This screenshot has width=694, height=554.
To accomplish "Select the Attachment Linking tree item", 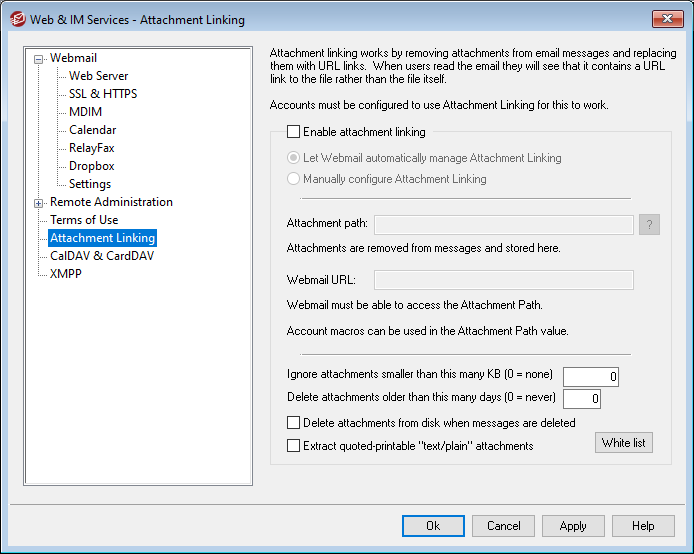I will 102,238.
